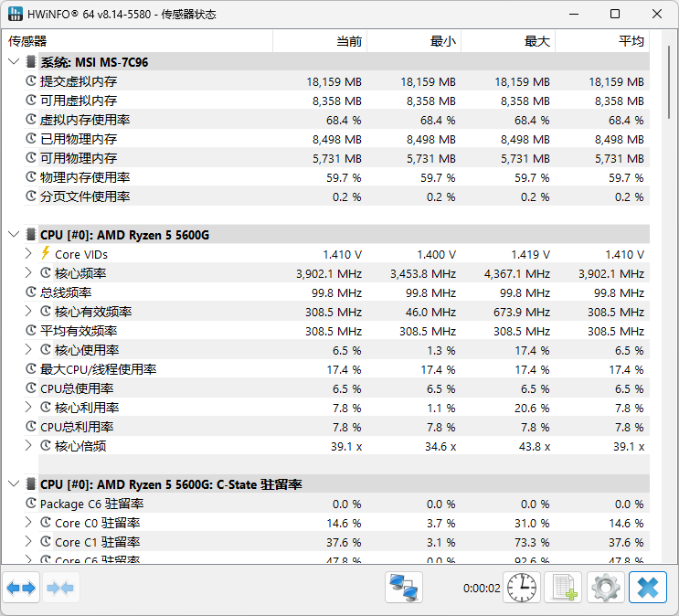Click the blue X close sensors button

click(647, 588)
